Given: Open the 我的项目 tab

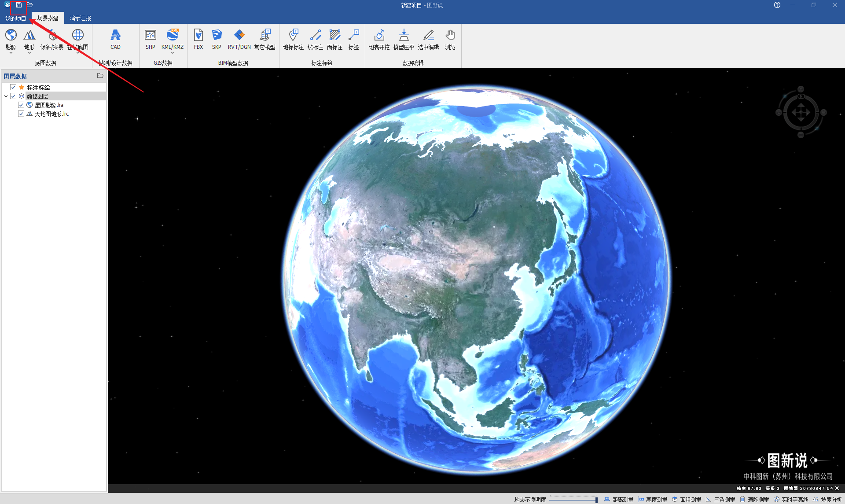Looking at the screenshot, I should (x=15, y=18).
